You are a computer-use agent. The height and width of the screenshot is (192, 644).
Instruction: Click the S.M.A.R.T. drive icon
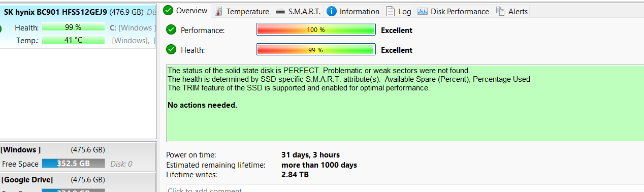pos(280,11)
